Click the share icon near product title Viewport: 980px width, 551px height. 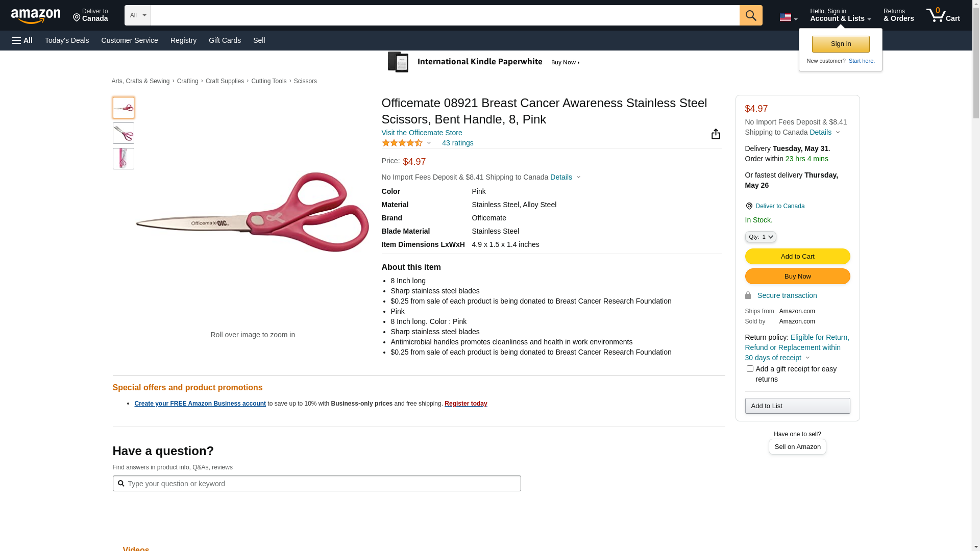point(716,134)
